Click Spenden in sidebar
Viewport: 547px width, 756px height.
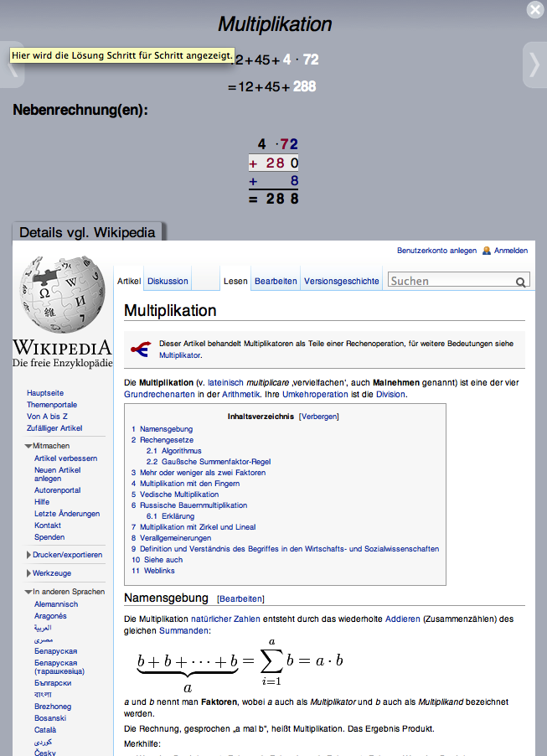click(49, 537)
